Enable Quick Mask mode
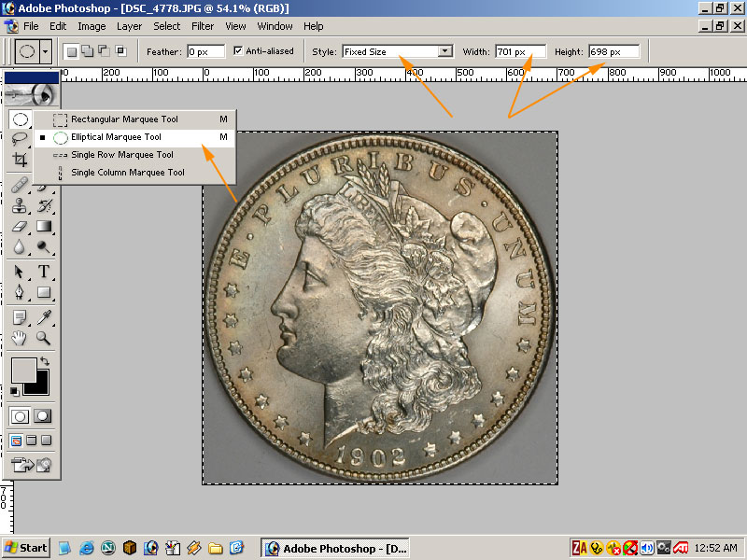Image resolution: width=747 pixels, height=560 pixels. tap(43, 416)
